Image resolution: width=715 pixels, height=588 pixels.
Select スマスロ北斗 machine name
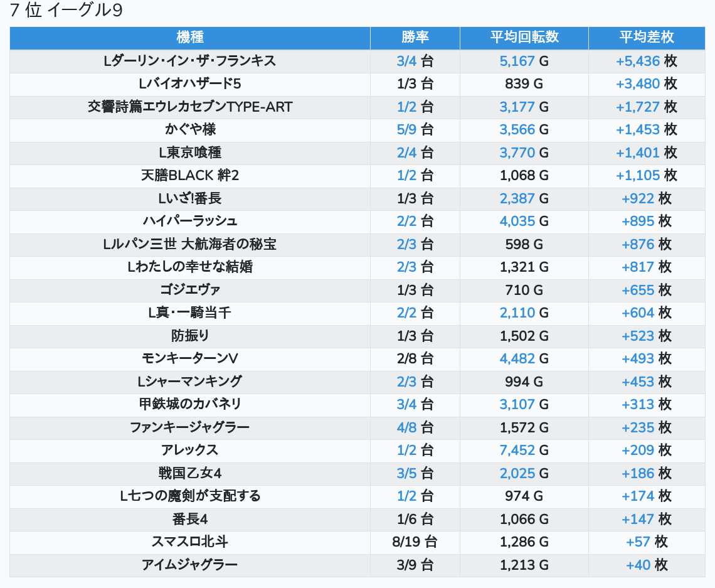tap(189, 542)
